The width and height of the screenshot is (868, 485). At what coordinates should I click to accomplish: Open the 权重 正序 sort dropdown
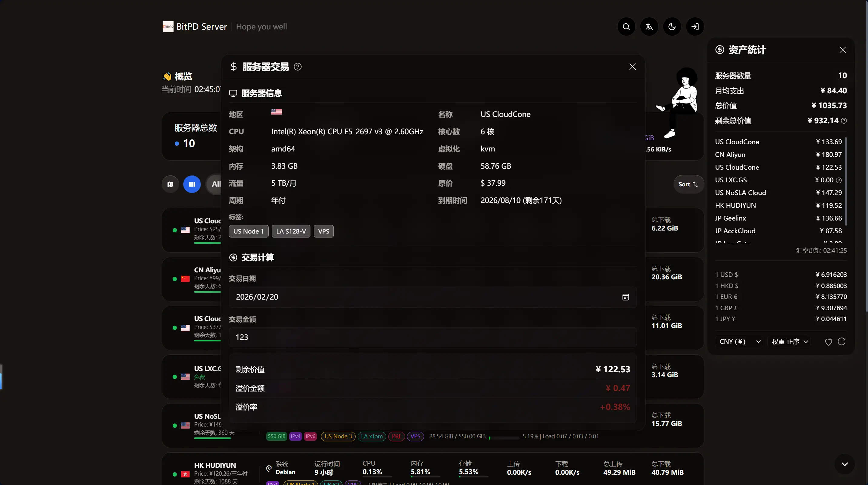pyautogui.click(x=790, y=341)
